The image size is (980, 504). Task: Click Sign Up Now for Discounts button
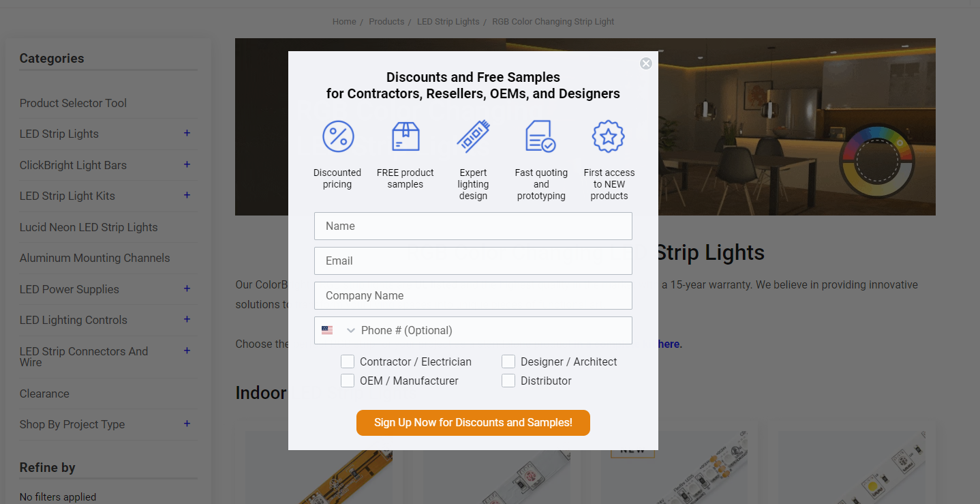(x=473, y=423)
